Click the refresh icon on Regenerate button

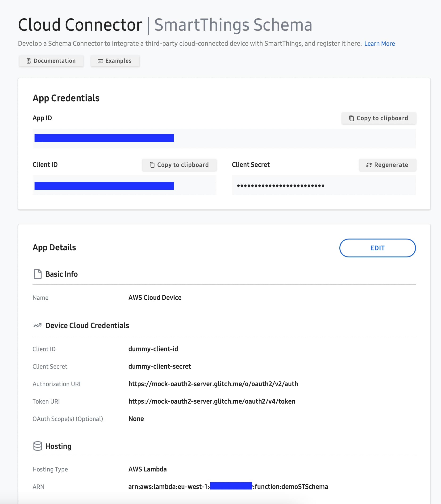368,165
